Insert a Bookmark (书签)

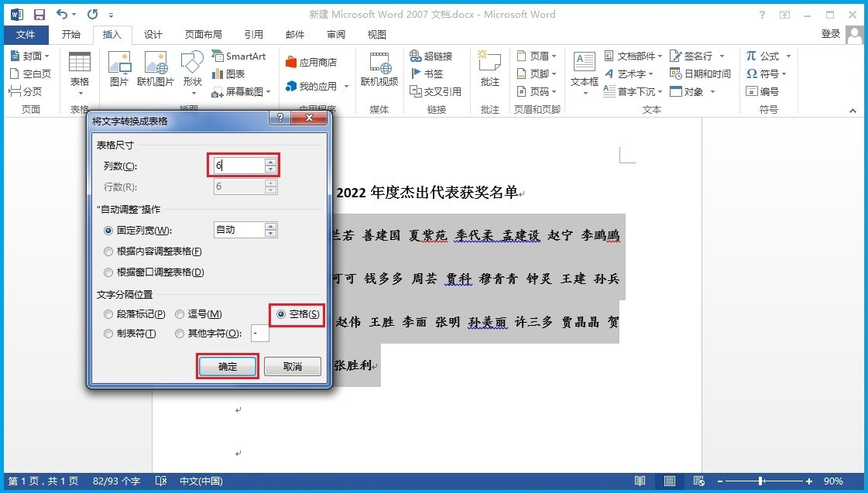coord(427,74)
